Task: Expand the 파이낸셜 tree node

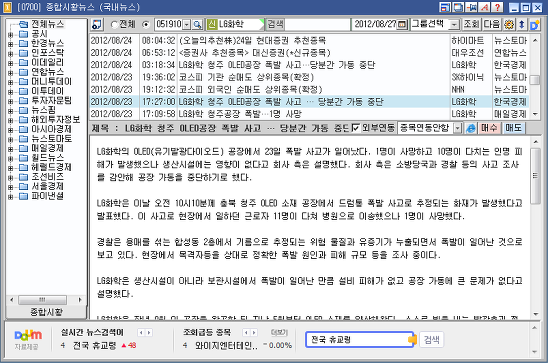Action: 10,197
